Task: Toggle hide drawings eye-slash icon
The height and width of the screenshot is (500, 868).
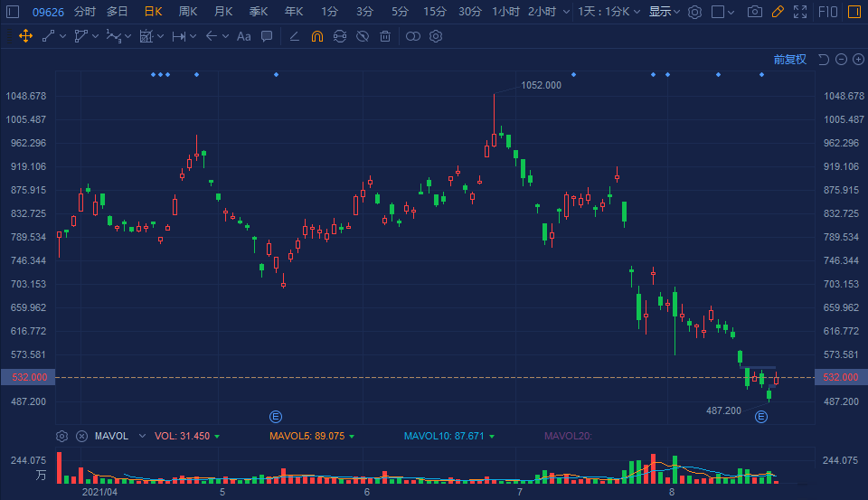Action: tap(363, 36)
